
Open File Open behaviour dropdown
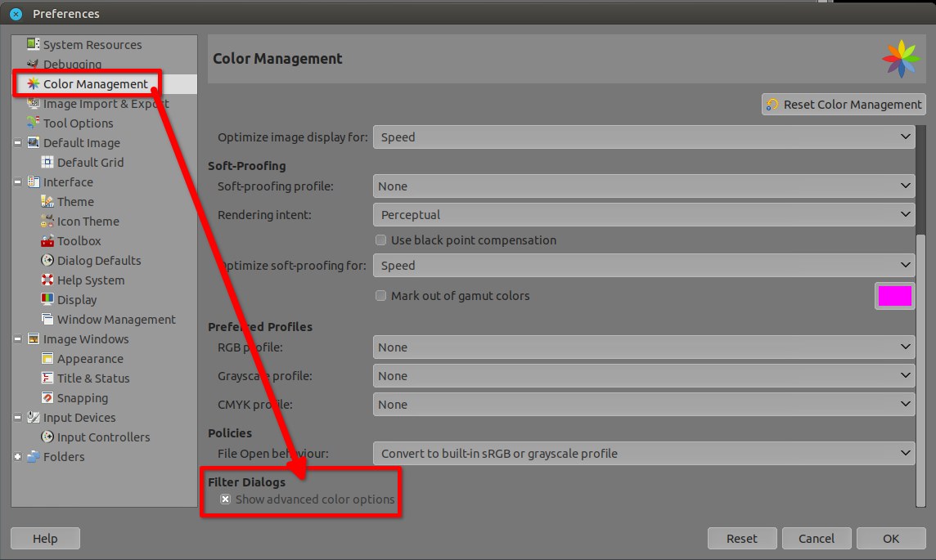643,454
